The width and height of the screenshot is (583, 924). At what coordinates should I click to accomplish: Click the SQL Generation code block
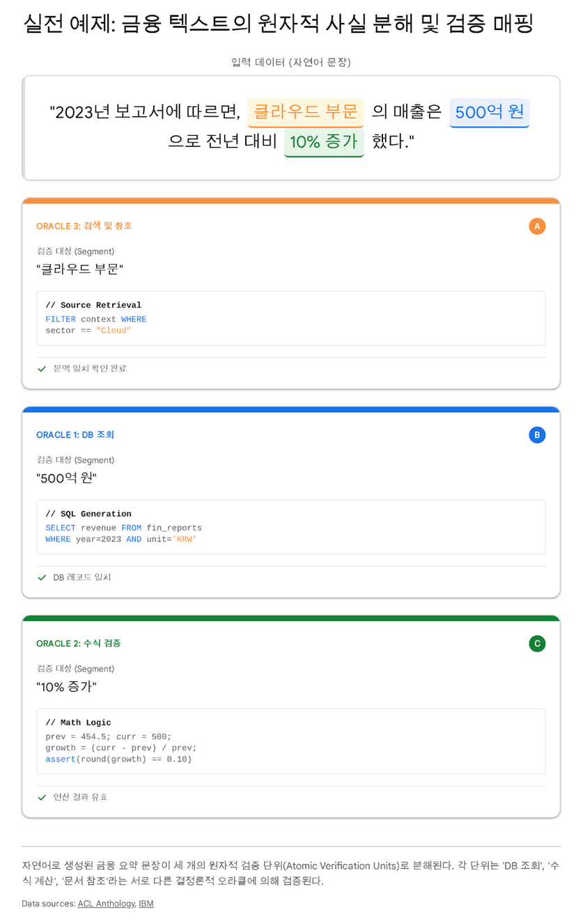[290, 527]
